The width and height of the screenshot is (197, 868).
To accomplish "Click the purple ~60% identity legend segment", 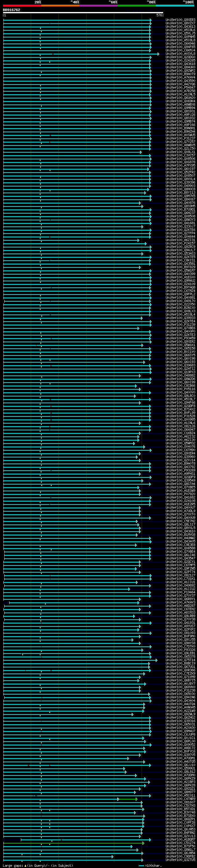I will pyautogui.click(x=99, y=6).
